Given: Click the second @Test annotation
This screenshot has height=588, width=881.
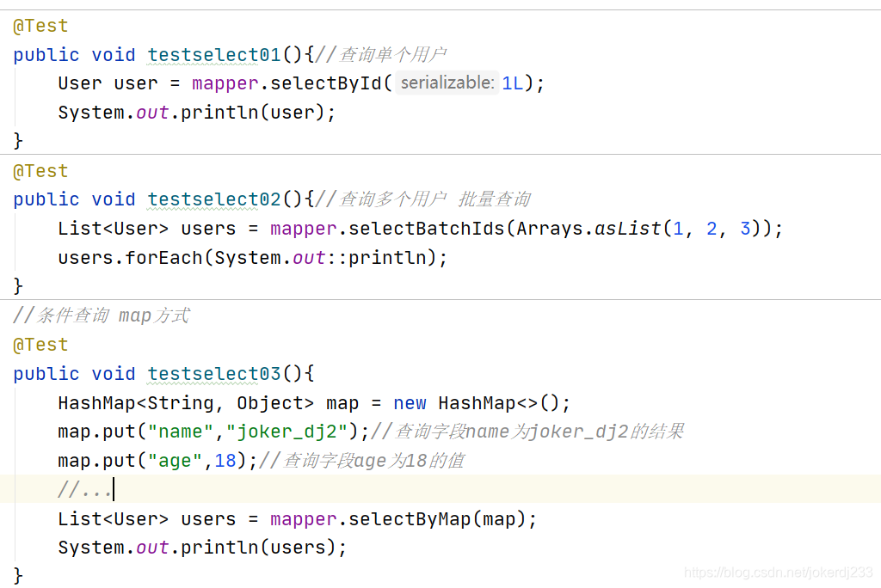Looking at the screenshot, I should (x=40, y=171).
